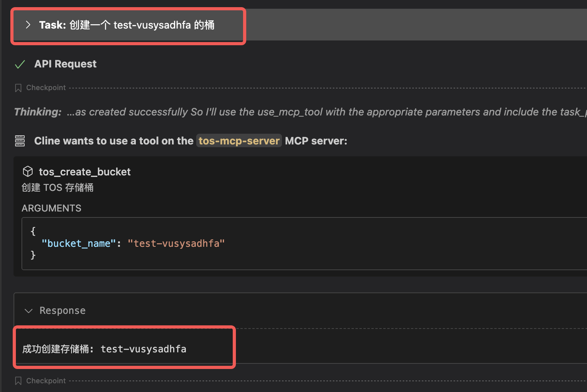
Task: Click the ARGUMENTS heading
Action: click(52, 208)
